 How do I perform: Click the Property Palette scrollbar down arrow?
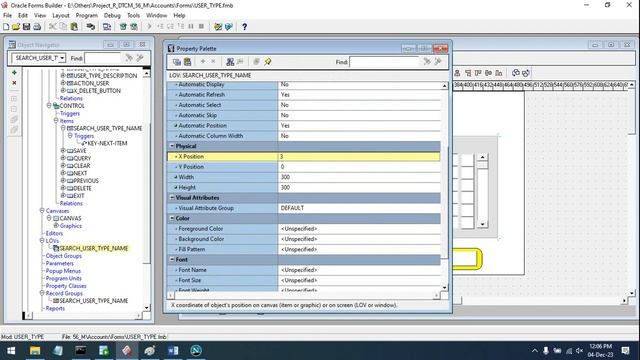[x=444, y=287]
